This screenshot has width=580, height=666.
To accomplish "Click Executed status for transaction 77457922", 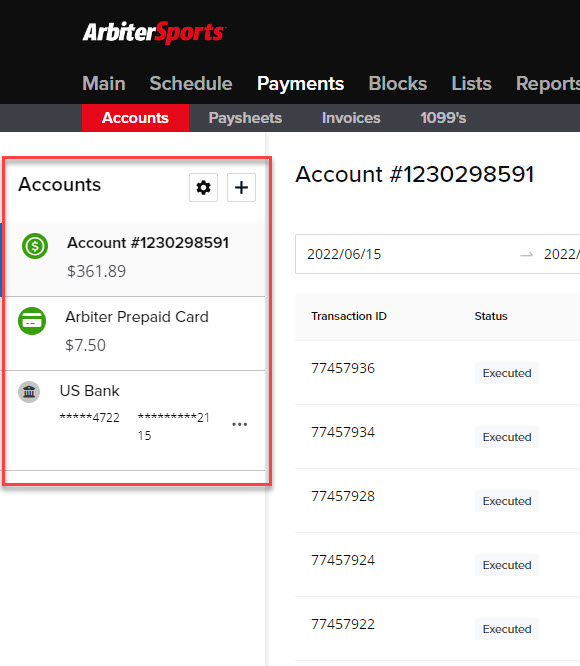I will coord(507,629).
